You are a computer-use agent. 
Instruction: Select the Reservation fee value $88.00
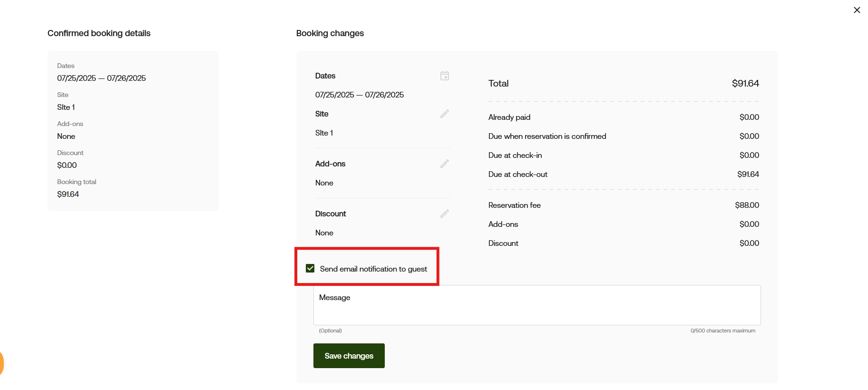[747, 205]
